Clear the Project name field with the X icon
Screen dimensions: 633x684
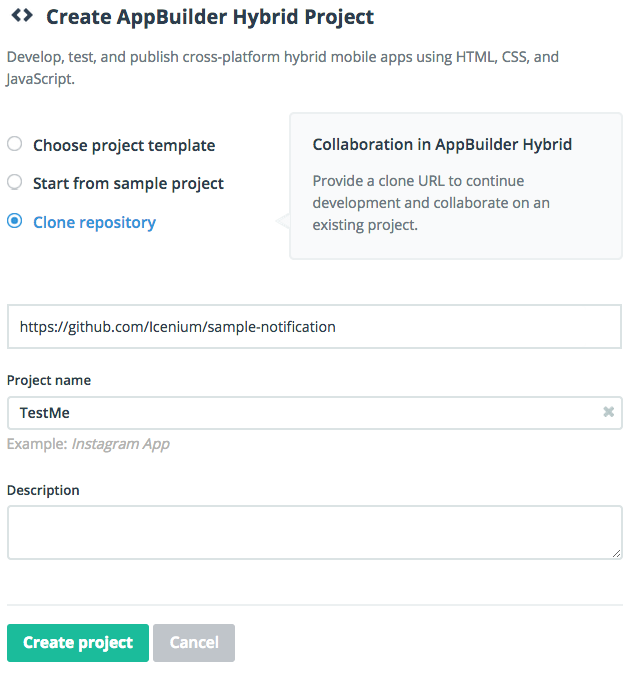(608, 412)
